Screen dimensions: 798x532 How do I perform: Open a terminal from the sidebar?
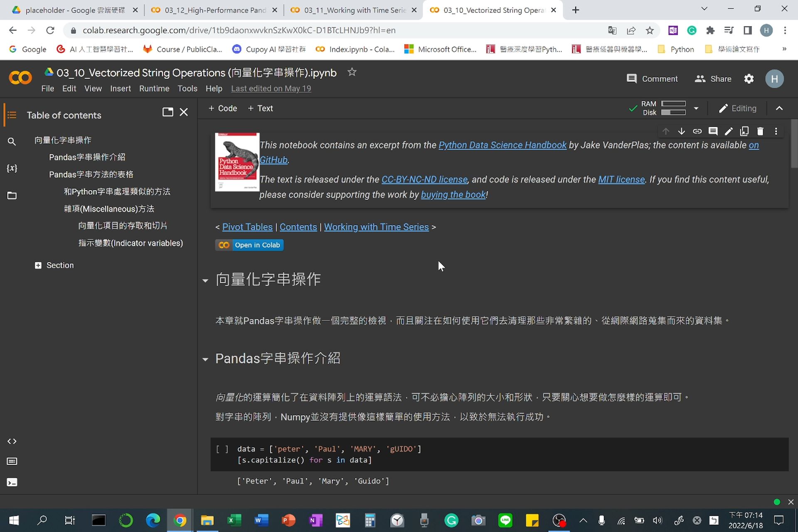tap(12, 482)
